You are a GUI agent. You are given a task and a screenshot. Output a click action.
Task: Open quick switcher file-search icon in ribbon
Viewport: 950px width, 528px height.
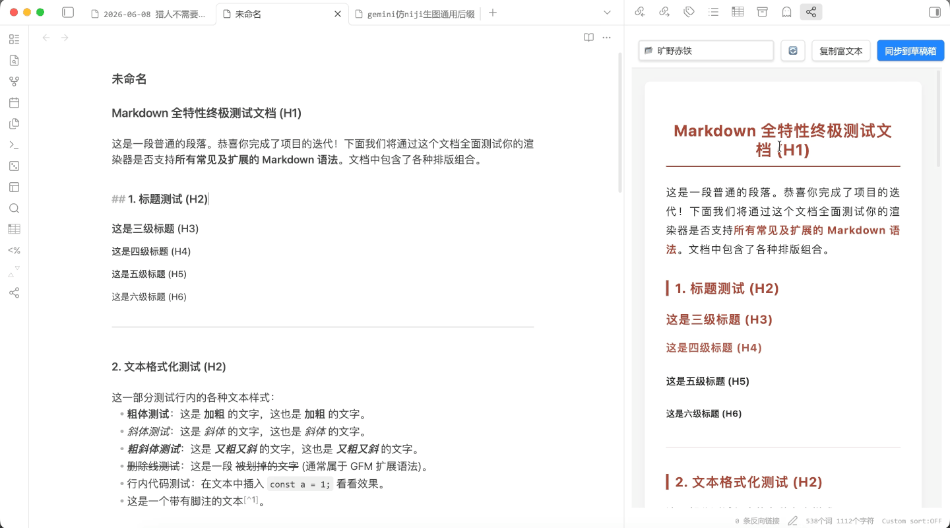[x=14, y=61]
